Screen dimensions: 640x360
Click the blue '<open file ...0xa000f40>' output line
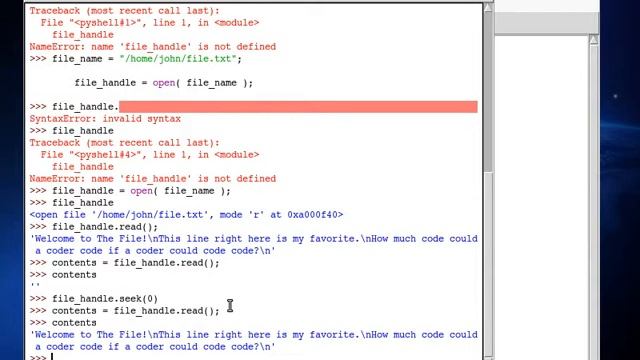coord(186,215)
